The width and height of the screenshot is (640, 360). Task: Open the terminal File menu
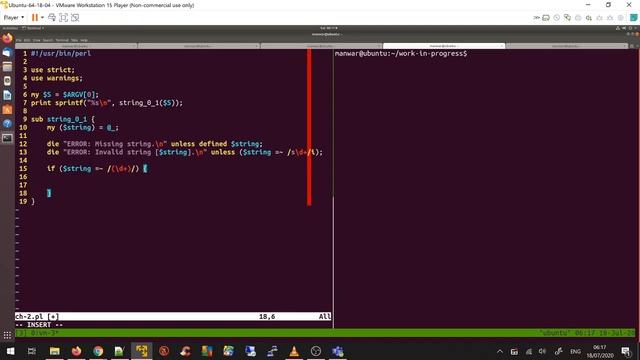pyautogui.click(x=19, y=40)
